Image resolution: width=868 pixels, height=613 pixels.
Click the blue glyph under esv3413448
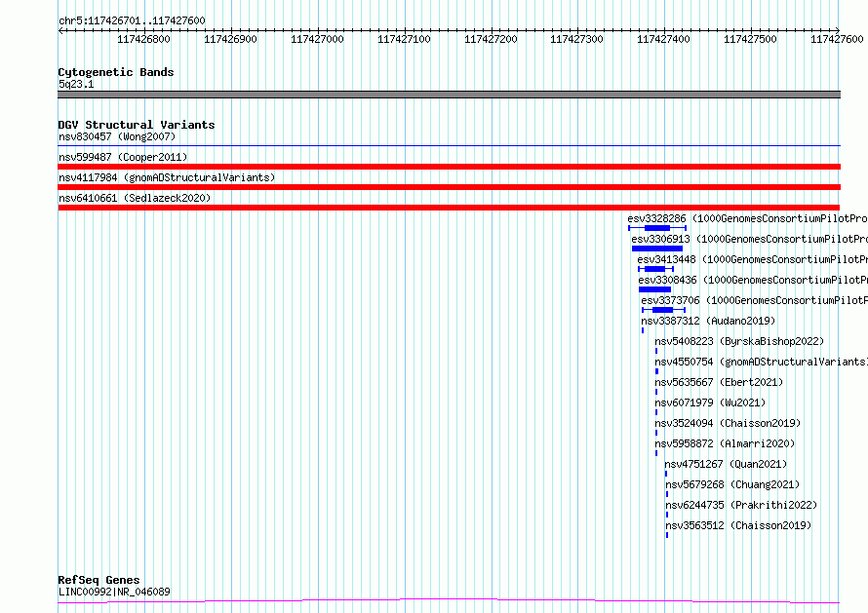tap(655, 269)
